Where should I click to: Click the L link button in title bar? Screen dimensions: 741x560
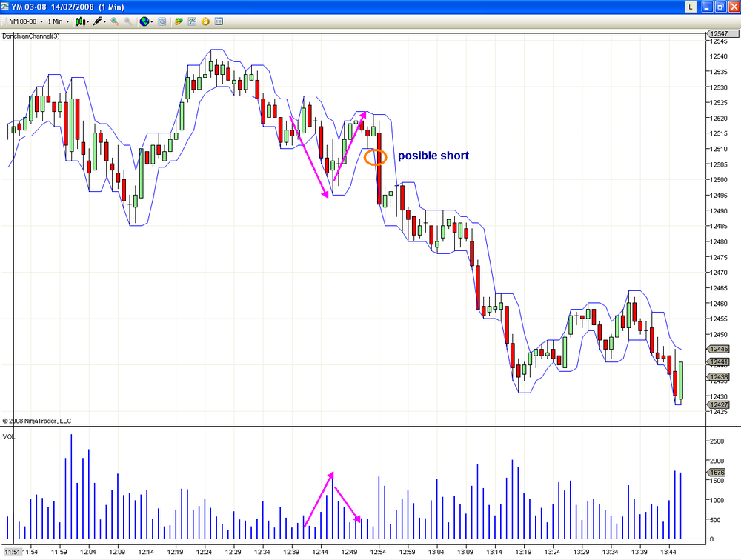pos(691,7)
